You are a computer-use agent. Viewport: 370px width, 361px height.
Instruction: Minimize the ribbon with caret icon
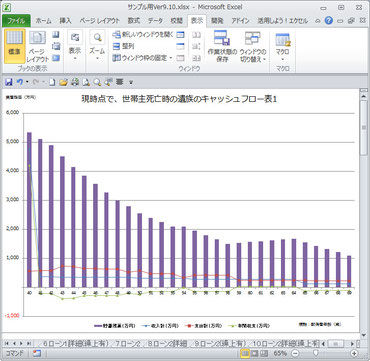coord(318,21)
